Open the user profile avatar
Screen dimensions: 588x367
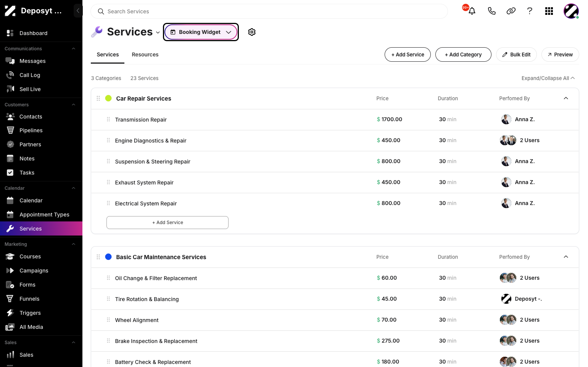(x=571, y=11)
